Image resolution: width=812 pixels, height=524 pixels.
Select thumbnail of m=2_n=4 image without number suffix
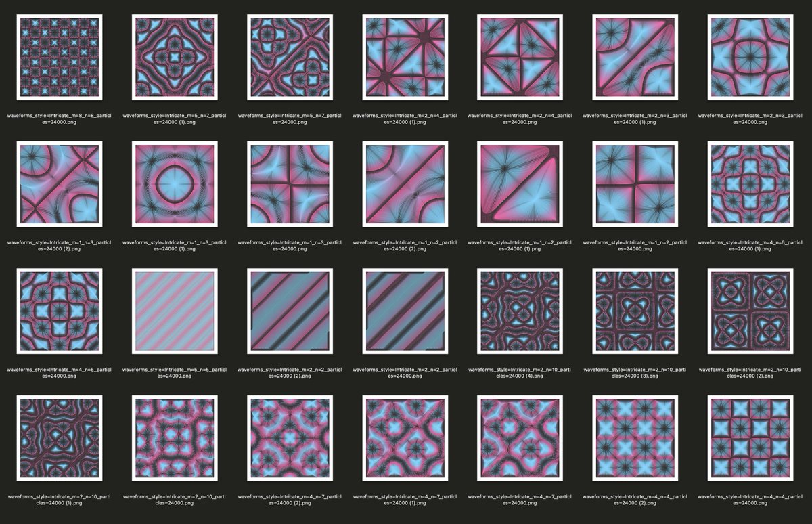click(x=520, y=58)
